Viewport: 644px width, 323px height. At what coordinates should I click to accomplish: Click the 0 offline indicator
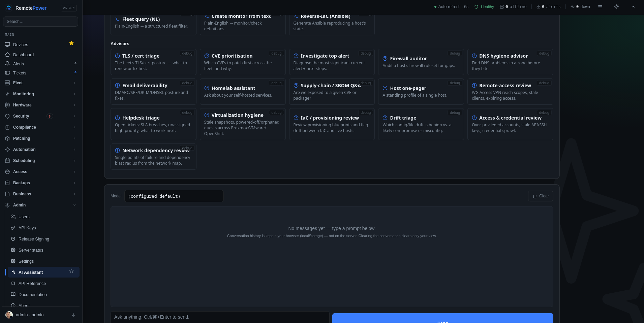click(513, 7)
